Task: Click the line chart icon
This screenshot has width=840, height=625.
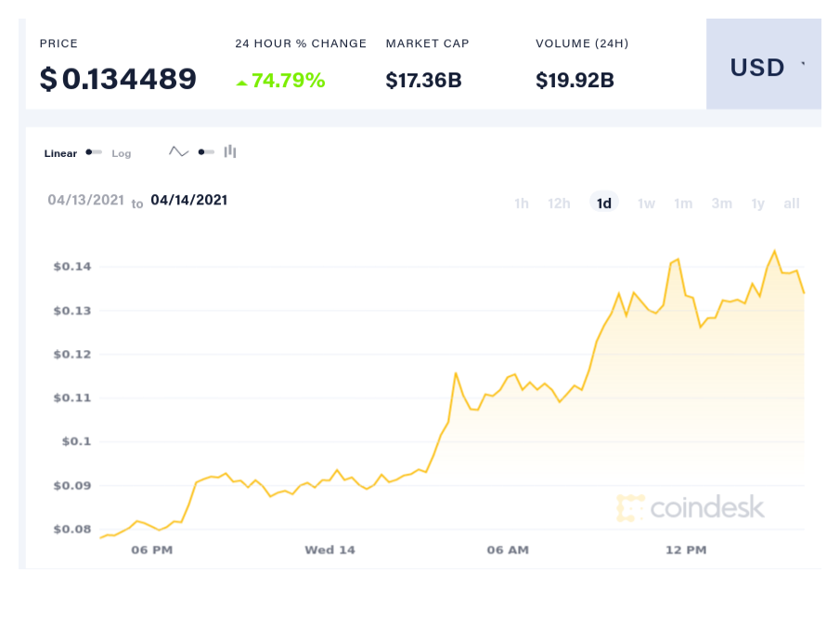Action: 178,151
